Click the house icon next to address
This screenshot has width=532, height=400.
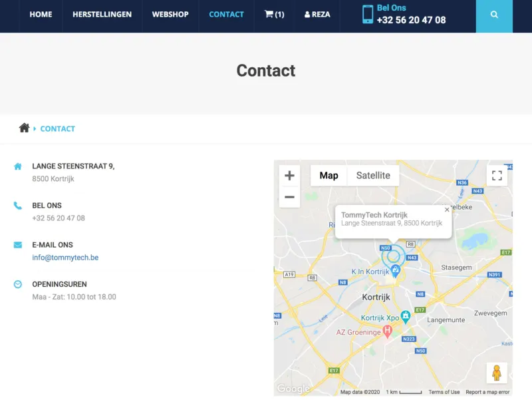[x=18, y=166]
